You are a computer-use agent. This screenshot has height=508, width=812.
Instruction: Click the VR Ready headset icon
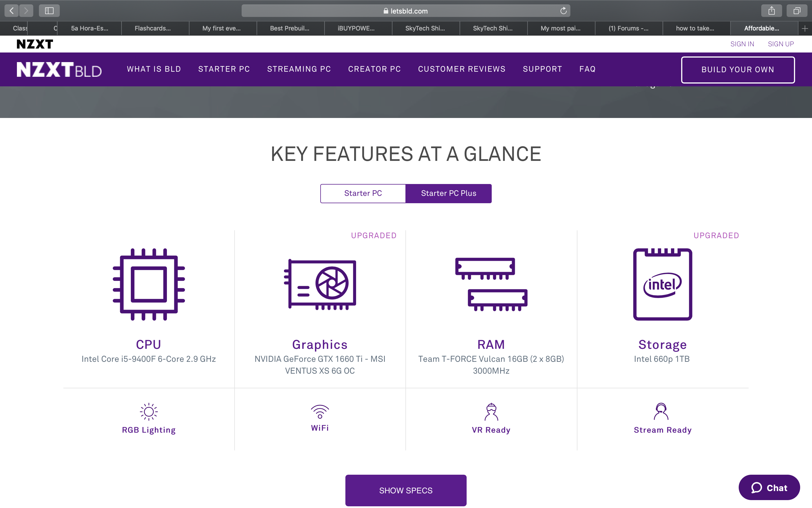[x=491, y=411]
